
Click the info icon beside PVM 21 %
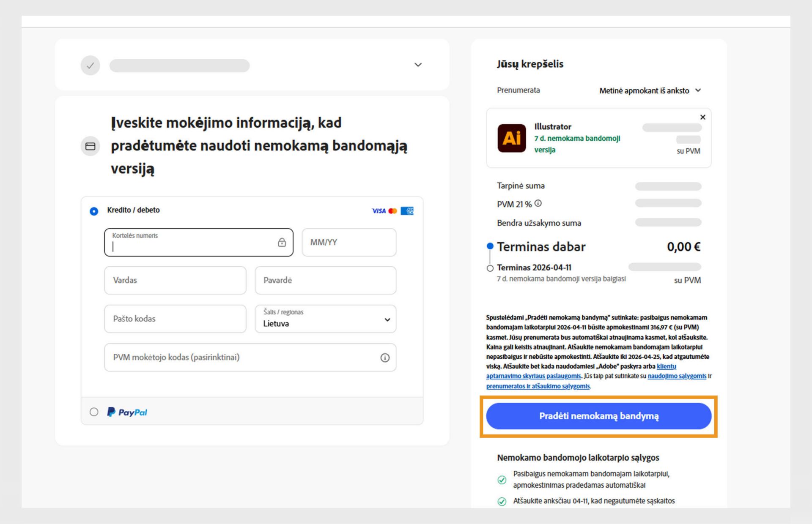tap(538, 203)
